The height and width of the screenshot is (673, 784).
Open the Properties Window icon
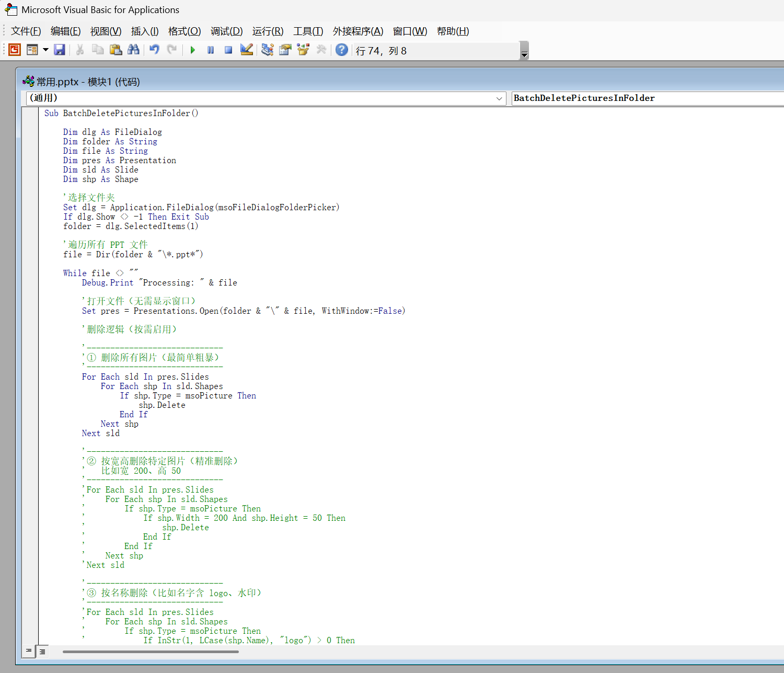(x=285, y=50)
